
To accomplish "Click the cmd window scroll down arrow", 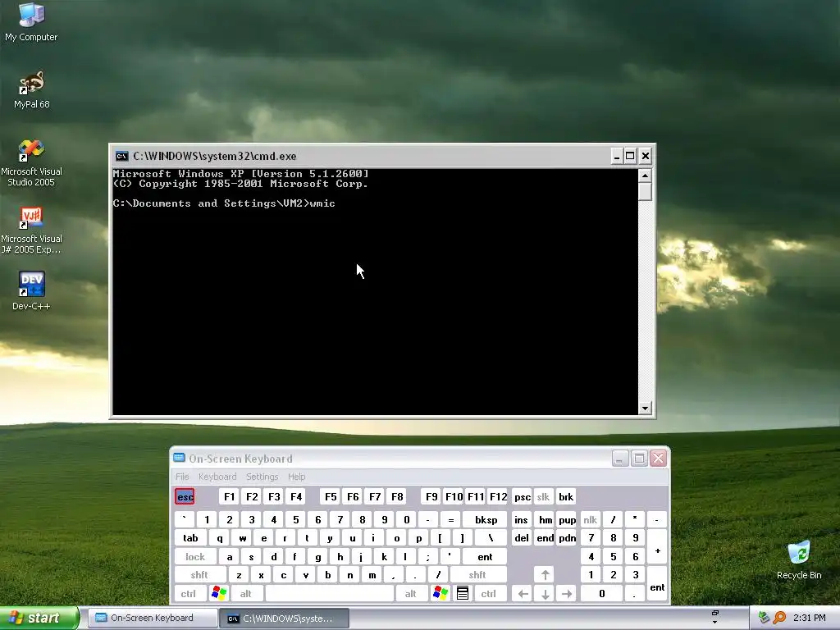I will coord(645,409).
